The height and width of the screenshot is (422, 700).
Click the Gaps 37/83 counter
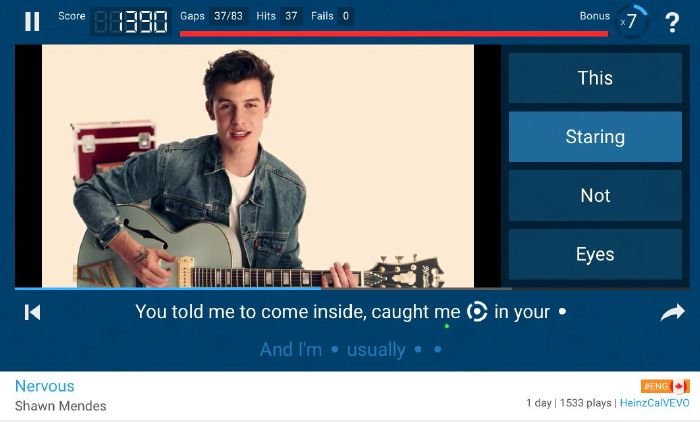(x=212, y=16)
